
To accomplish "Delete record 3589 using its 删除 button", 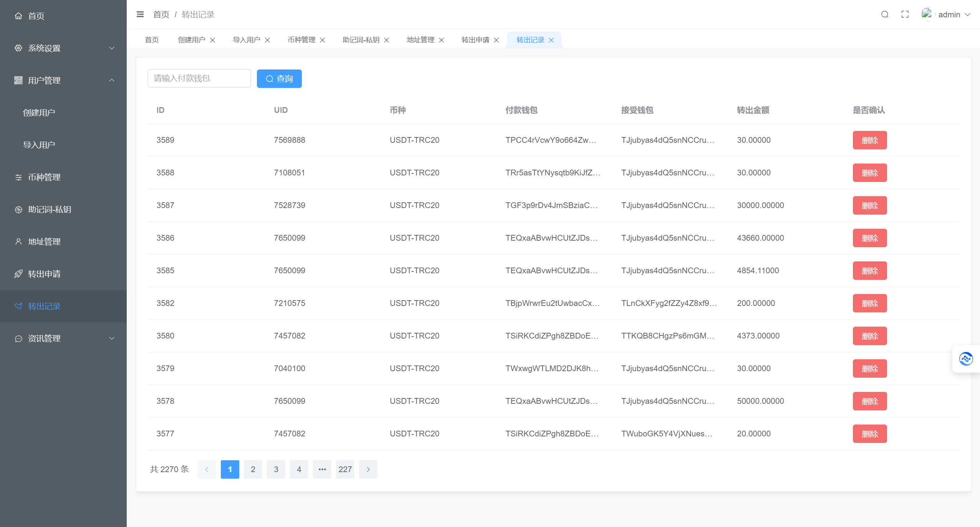I will click(870, 140).
